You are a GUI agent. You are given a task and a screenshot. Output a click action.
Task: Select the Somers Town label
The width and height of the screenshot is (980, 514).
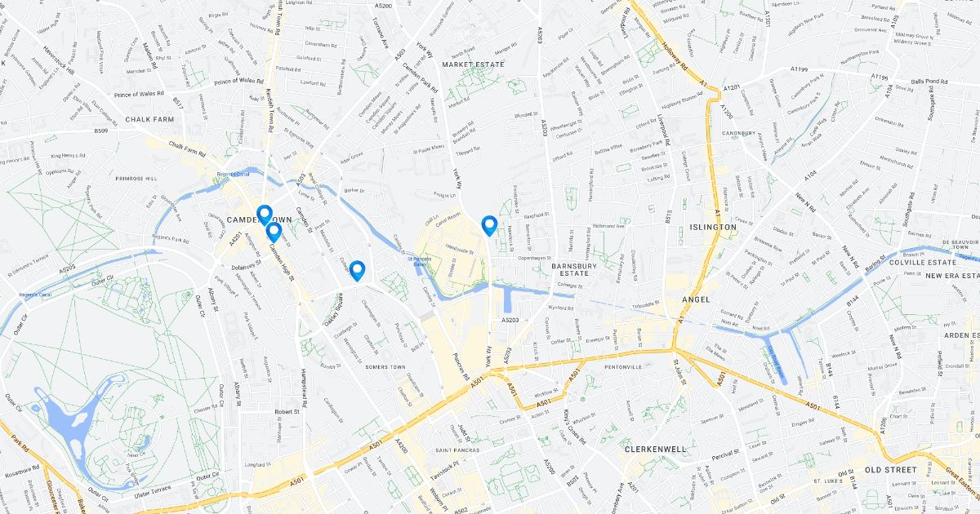pyautogui.click(x=385, y=367)
